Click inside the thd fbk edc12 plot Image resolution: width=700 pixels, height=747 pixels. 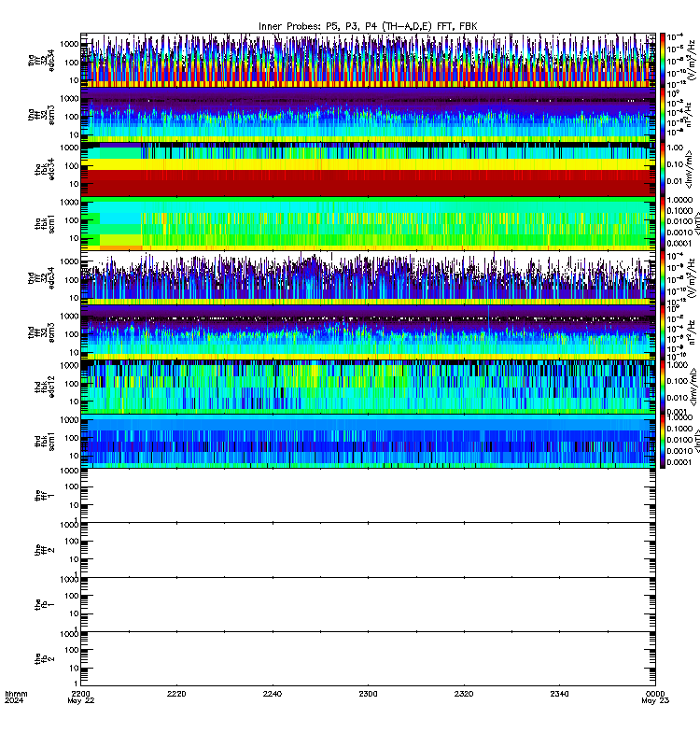click(368, 387)
